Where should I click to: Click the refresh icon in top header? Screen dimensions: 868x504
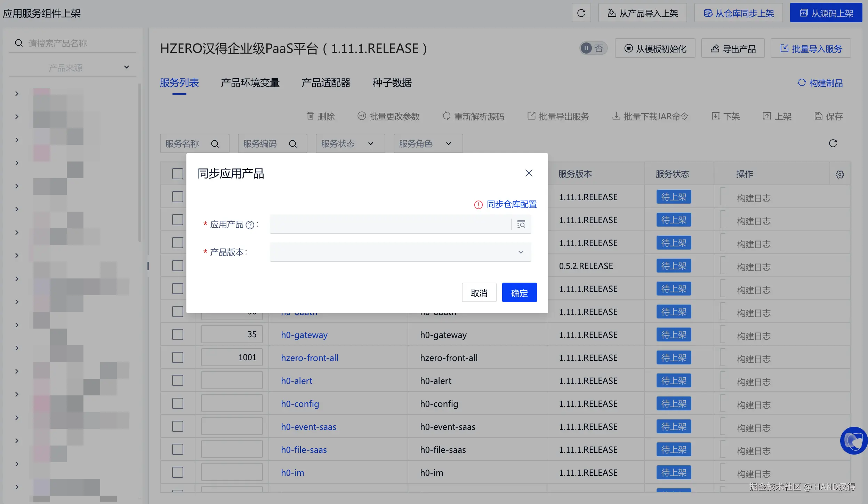click(581, 13)
